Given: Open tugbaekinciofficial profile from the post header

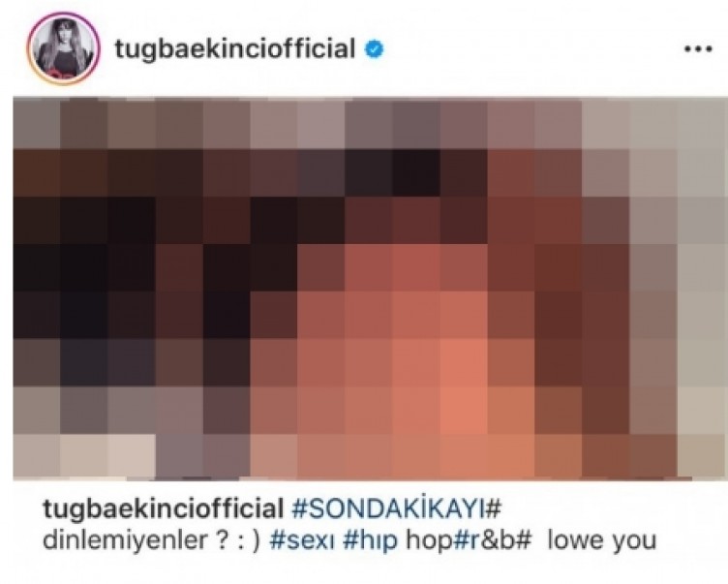Looking at the screenshot, I should tap(235, 49).
